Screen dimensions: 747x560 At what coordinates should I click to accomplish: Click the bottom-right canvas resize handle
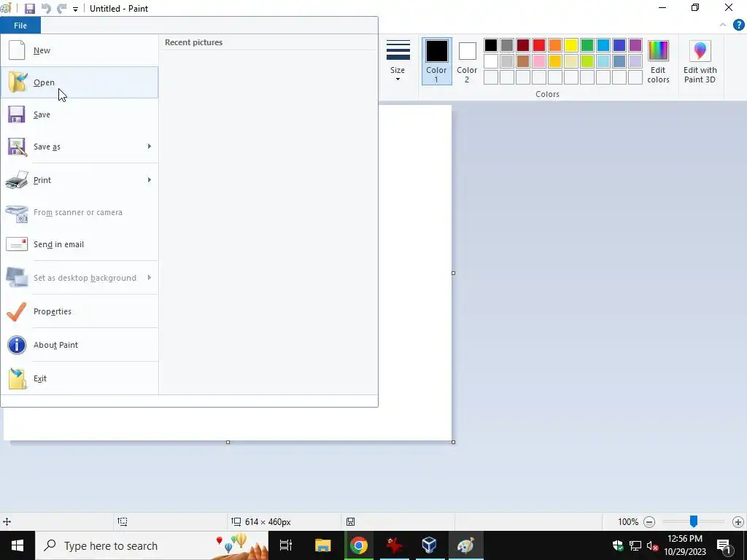click(453, 443)
